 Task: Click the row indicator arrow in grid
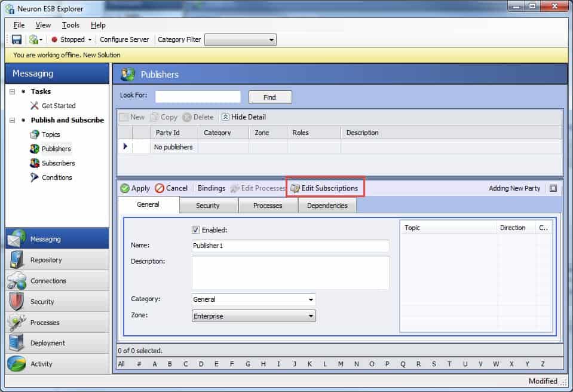125,146
